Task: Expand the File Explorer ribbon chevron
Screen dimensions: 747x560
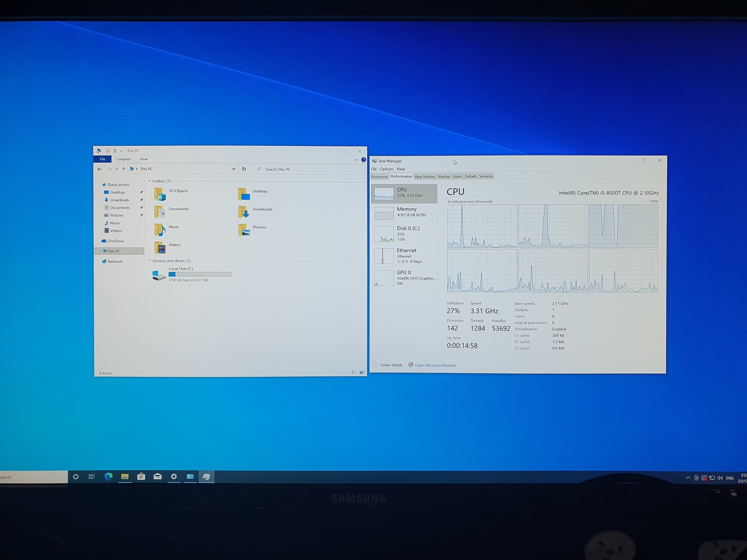Action: coord(357,160)
